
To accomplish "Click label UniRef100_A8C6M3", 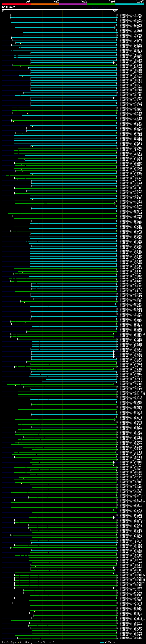I will click(x=131, y=77).
